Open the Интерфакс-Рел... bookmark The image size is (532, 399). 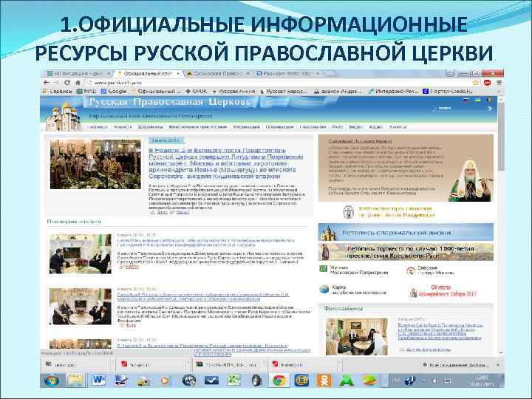(393, 92)
